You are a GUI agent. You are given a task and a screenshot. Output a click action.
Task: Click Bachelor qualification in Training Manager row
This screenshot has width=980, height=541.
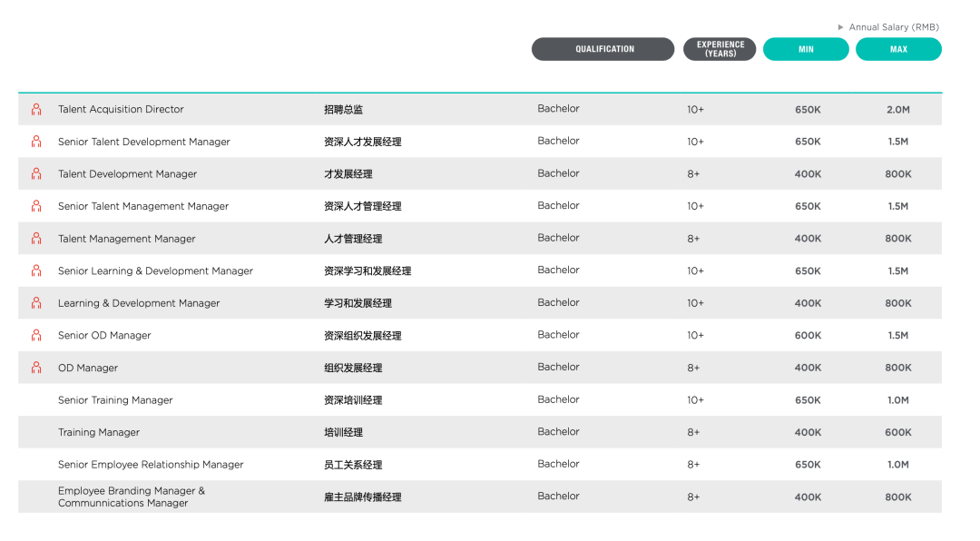click(x=558, y=431)
